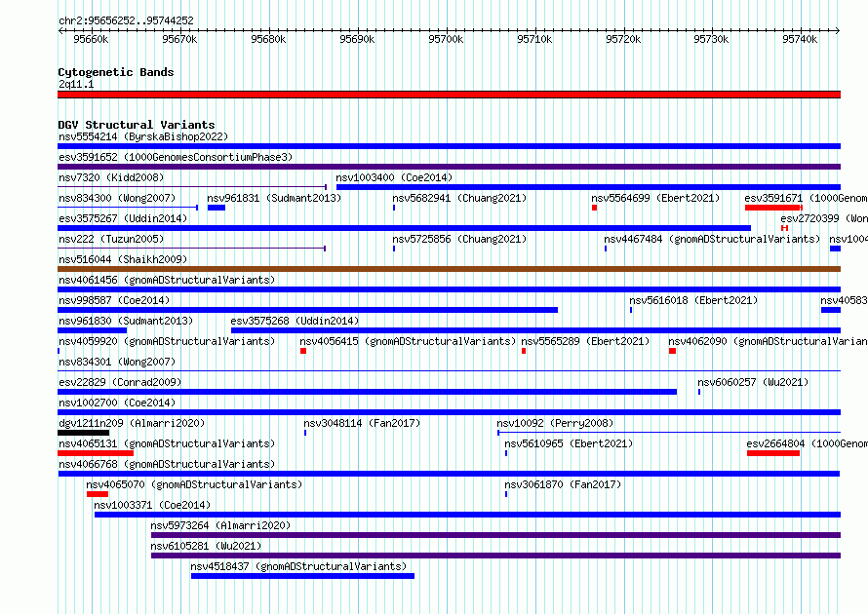Select nsv834300 (Wong2007) label
Image resolution: width=868 pixels, height=614 pixels.
point(117,198)
